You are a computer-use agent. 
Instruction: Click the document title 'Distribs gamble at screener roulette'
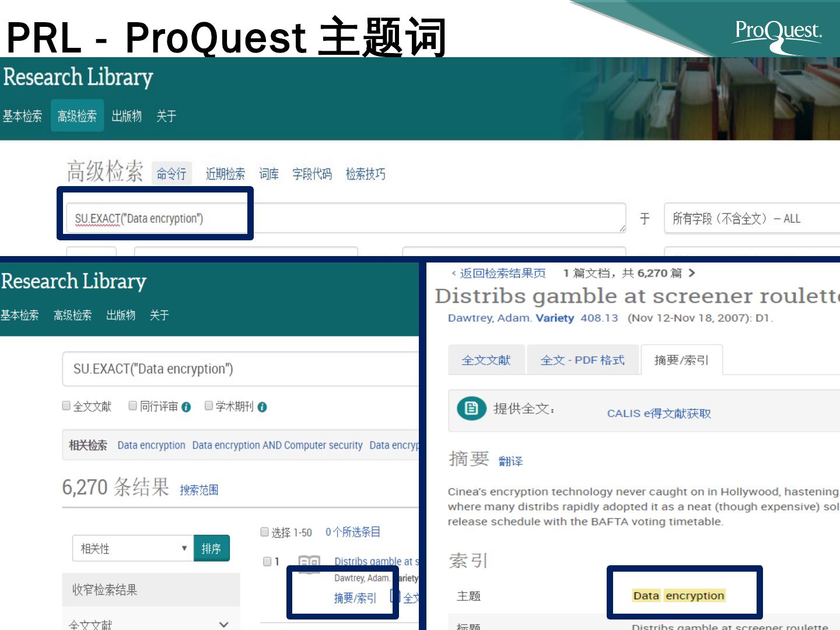[637, 296]
